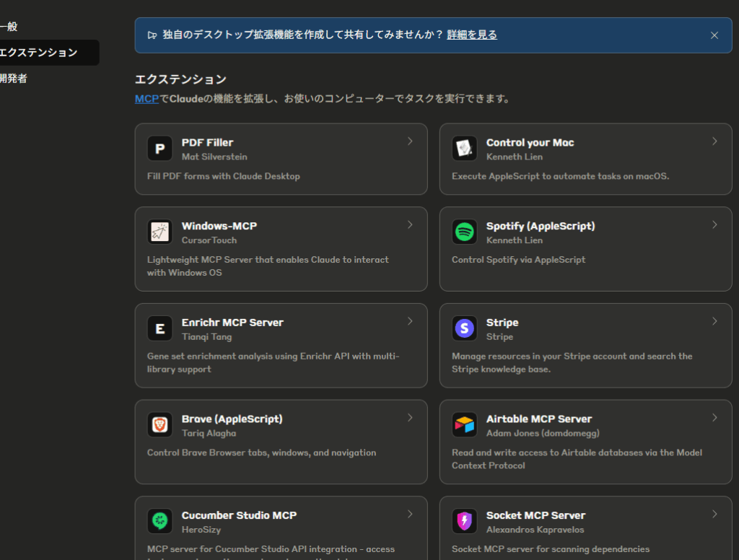This screenshot has height=560, width=739.
Task: Click 'Gene set enrichment analysis' description
Action: [x=273, y=362]
